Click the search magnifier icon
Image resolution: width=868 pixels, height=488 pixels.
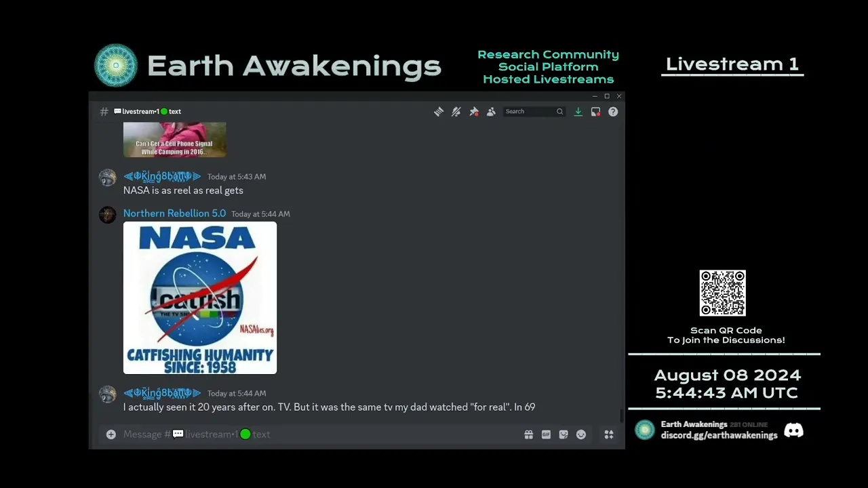pos(559,112)
